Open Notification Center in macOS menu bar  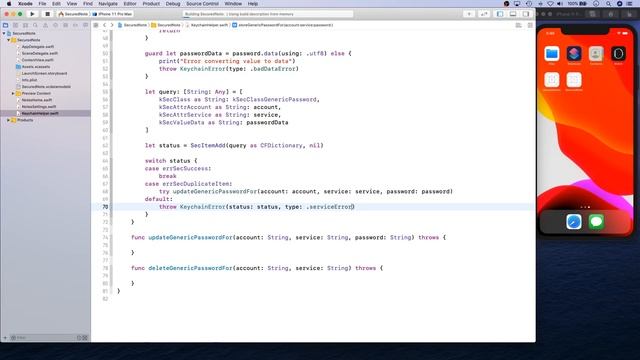(x=630, y=4)
